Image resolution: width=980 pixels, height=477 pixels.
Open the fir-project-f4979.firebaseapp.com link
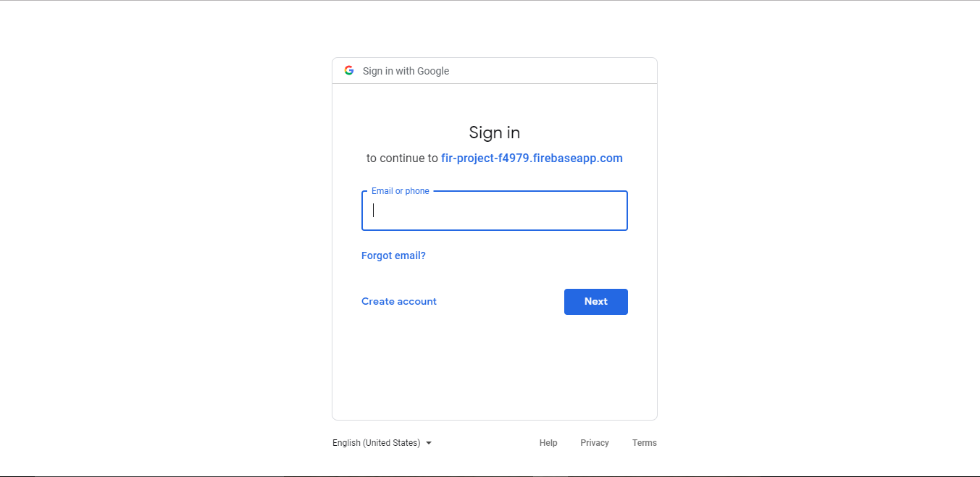532,158
